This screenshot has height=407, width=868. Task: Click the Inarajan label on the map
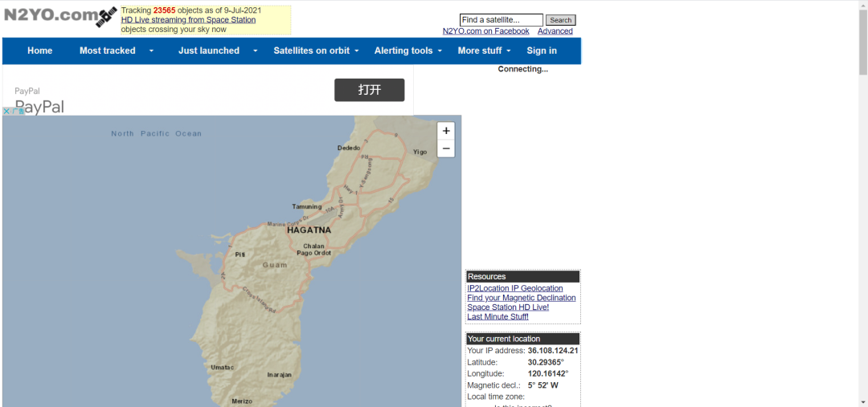pyautogui.click(x=279, y=375)
